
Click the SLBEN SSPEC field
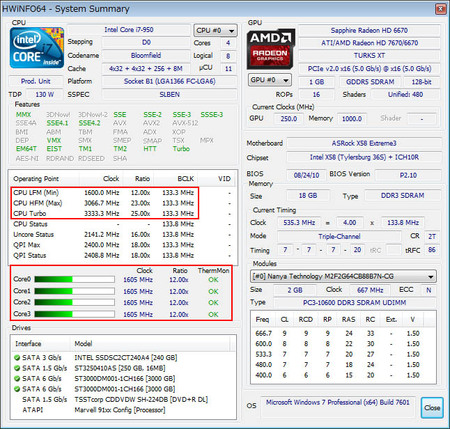[x=169, y=95]
